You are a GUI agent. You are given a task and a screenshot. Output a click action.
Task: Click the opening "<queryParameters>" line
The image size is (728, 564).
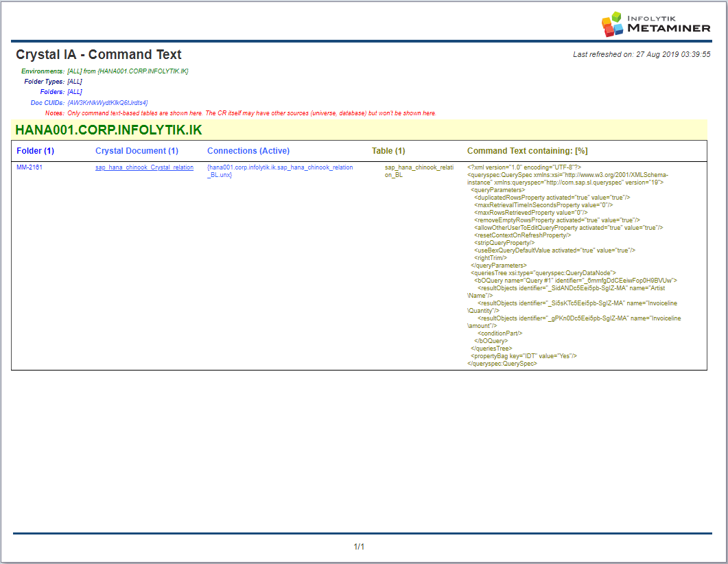[x=497, y=190]
